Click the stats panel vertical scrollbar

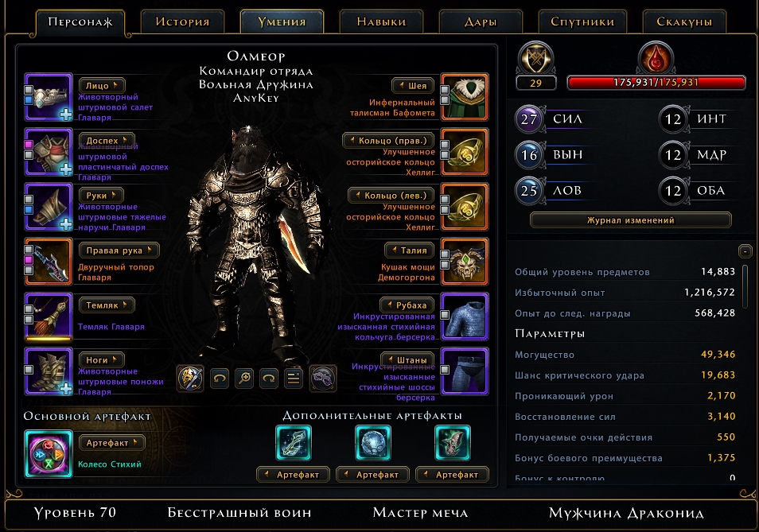coord(745,285)
